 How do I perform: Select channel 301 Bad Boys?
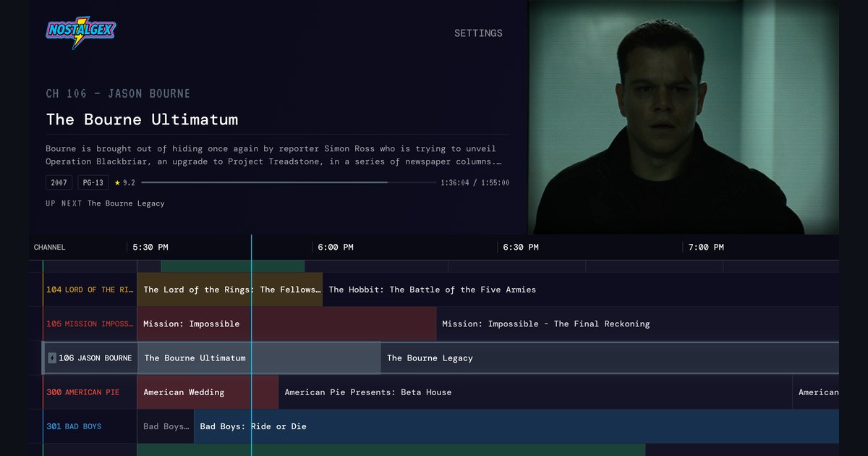click(90, 426)
